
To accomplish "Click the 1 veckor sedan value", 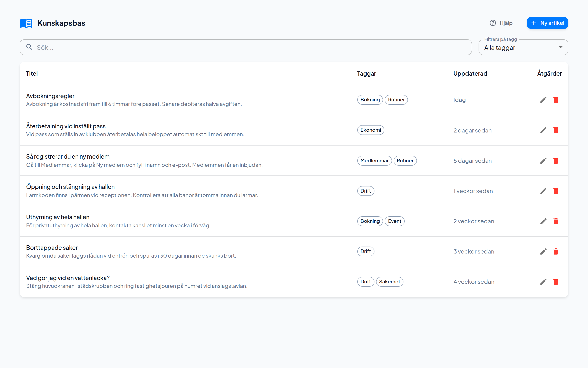I will (473, 191).
